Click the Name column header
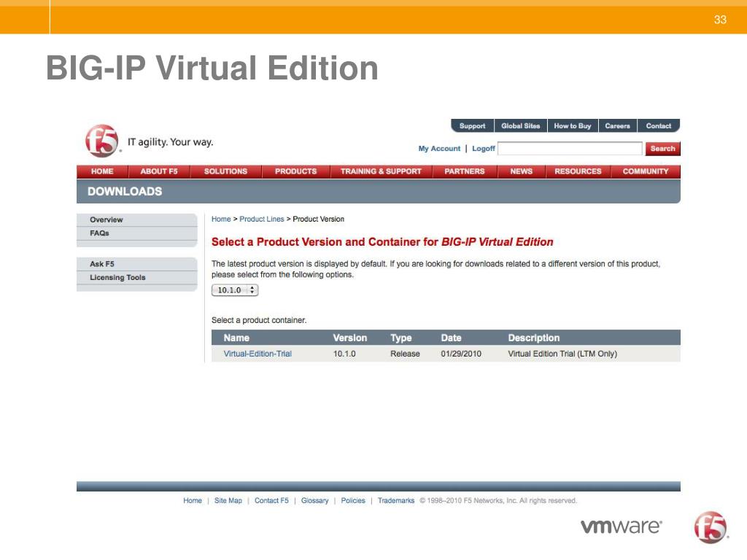747x560 pixels. point(236,338)
